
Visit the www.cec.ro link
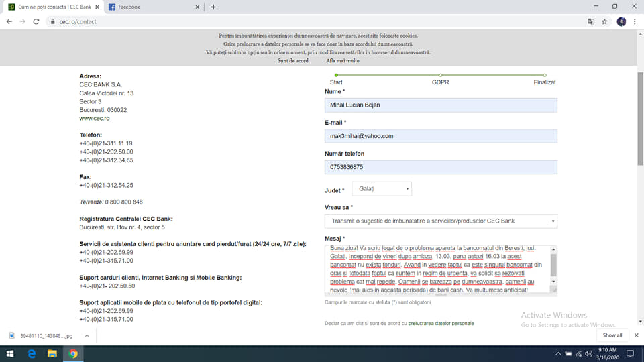(95, 118)
